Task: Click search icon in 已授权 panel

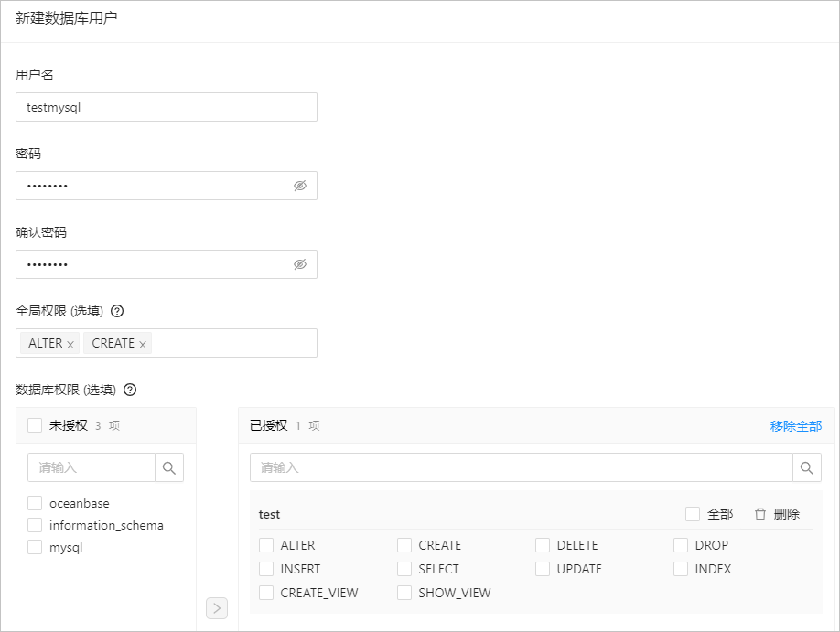Action: 807,467
